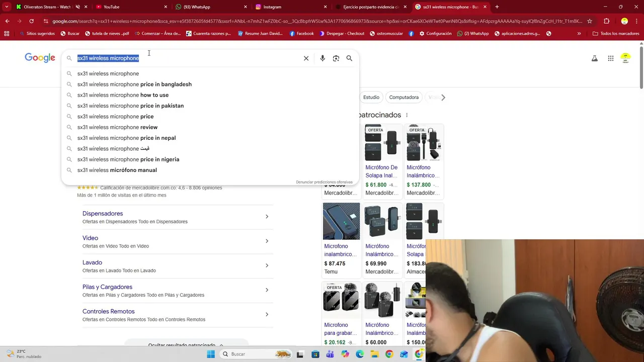Open File Explorer from taskbar
Screen dimensions: 644x362
click(x=374, y=354)
